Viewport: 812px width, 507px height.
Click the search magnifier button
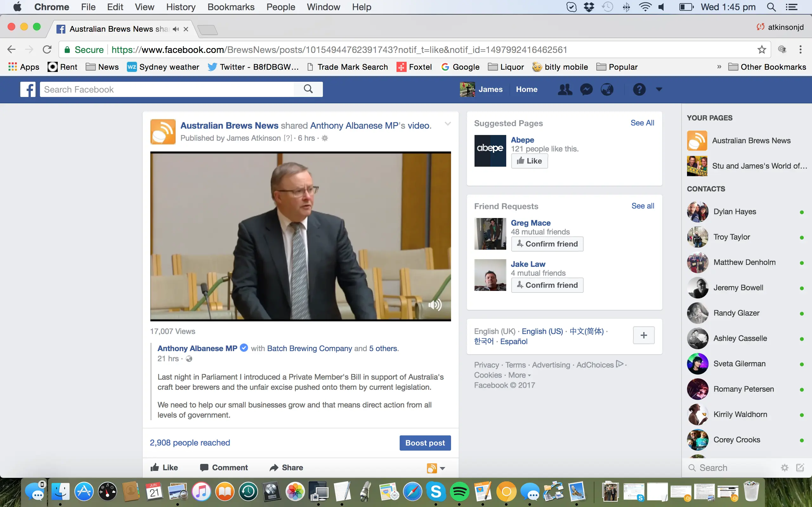[308, 89]
